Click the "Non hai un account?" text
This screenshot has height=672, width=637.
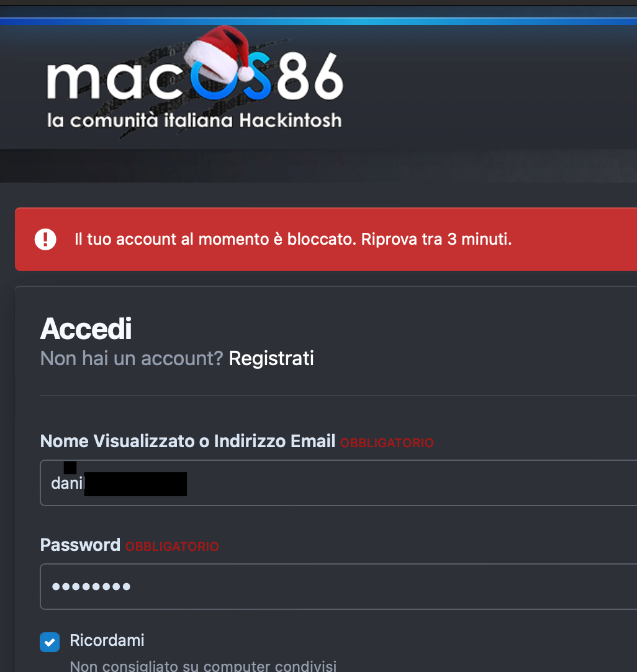click(x=131, y=358)
